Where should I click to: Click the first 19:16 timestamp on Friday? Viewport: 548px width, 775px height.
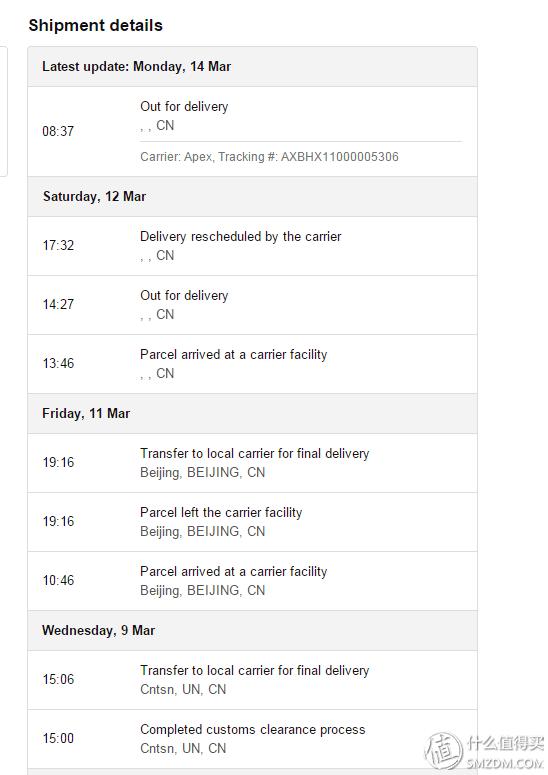coord(58,462)
